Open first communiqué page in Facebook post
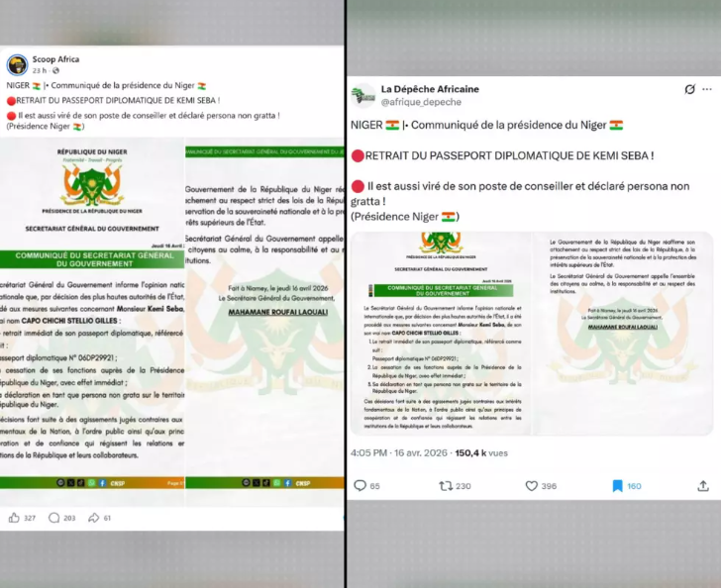This screenshot has height=588, width=722. (92, 322)
